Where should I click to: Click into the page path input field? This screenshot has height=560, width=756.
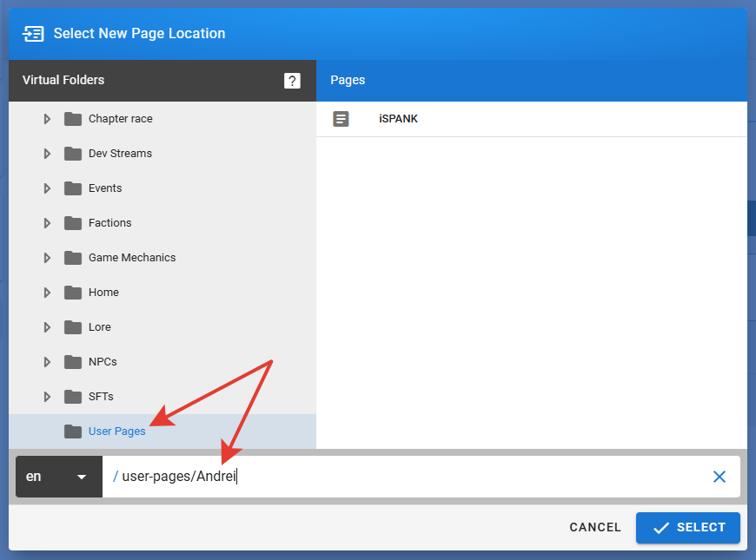pyautogui.click(x=408, y=477)
